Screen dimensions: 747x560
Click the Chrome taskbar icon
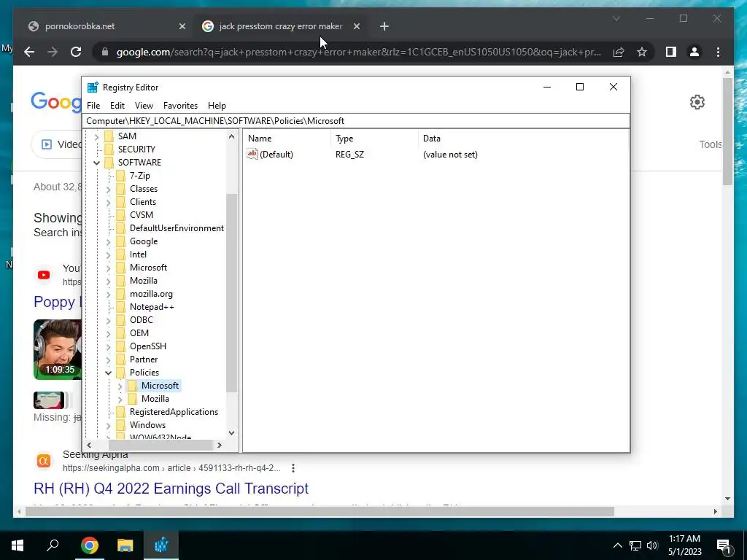90,545
